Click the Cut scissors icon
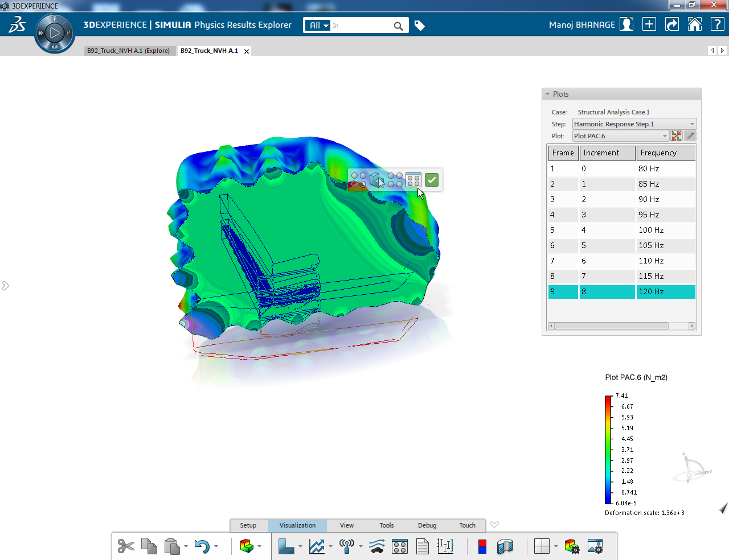729x560 pixels. [126, 546]
